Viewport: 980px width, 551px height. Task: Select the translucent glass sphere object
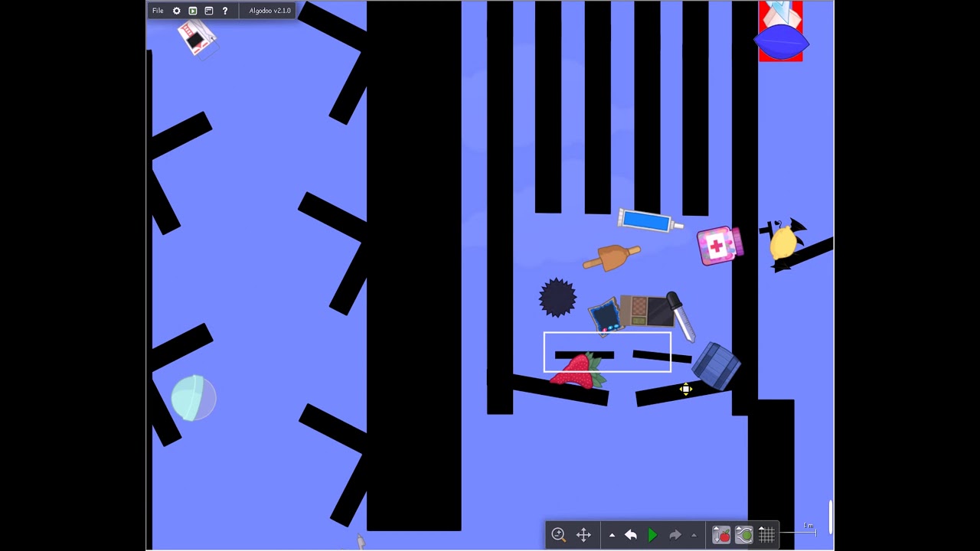[x=193, y=398]
